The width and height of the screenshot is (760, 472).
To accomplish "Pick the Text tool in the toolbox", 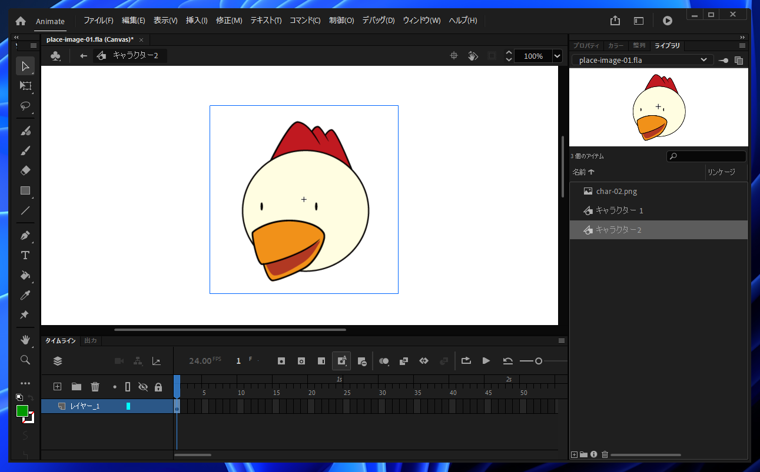I will (25, 256).
